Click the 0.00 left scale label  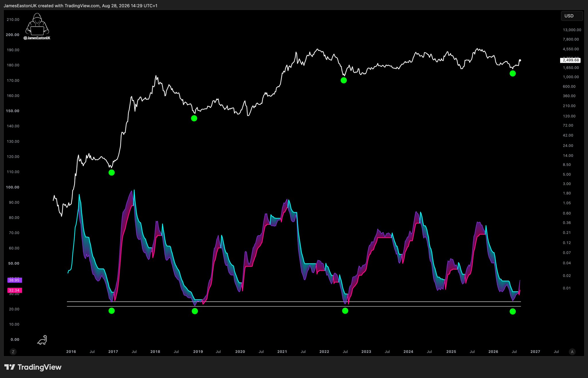point(15,340)
